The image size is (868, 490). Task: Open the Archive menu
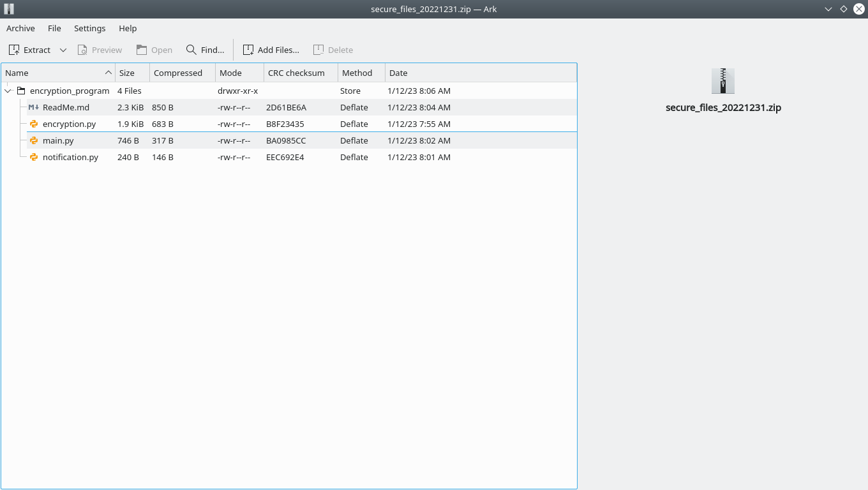click(x=20, y=28)
